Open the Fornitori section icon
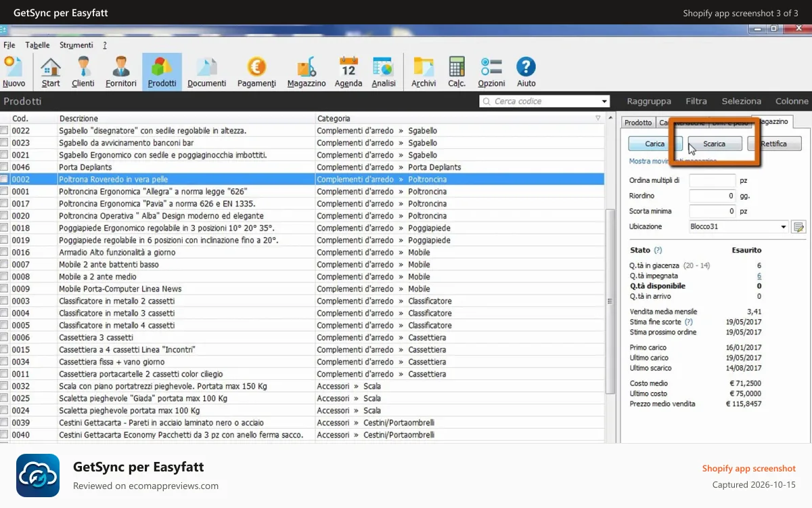The image size is (812, 508). click(121, 72)
